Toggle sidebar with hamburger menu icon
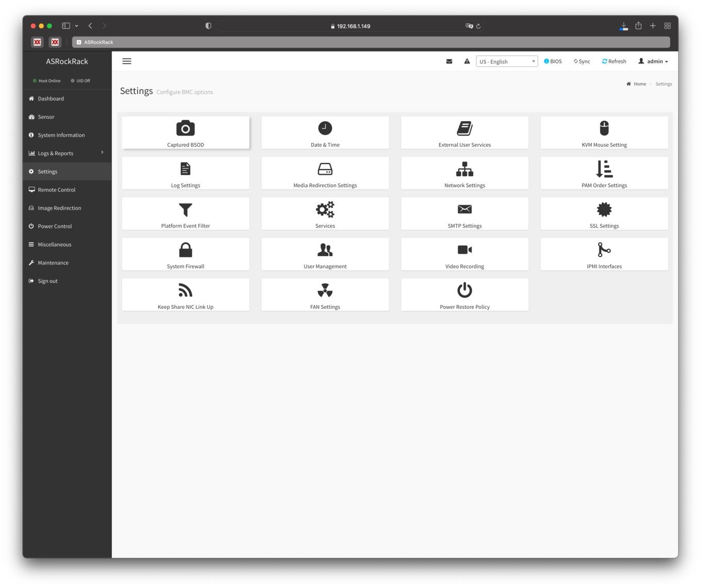The image size is (701, 588). coord(127,61)
